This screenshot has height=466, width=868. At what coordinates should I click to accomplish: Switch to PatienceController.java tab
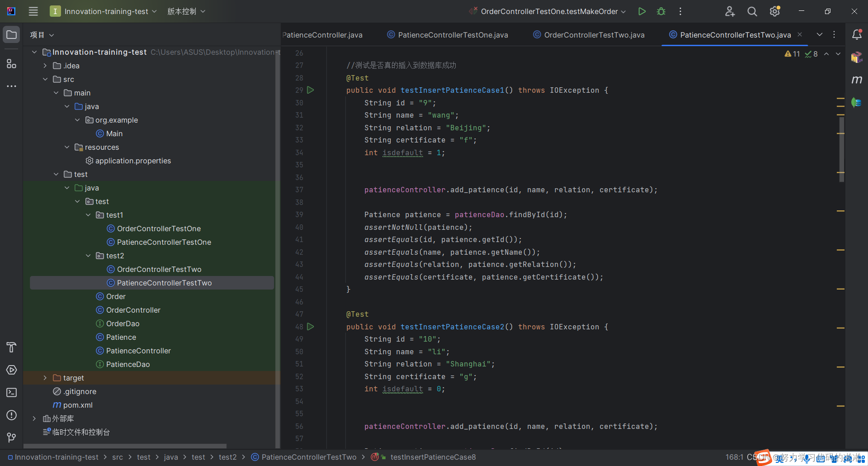pyautogui.click(x=322, y=35)
